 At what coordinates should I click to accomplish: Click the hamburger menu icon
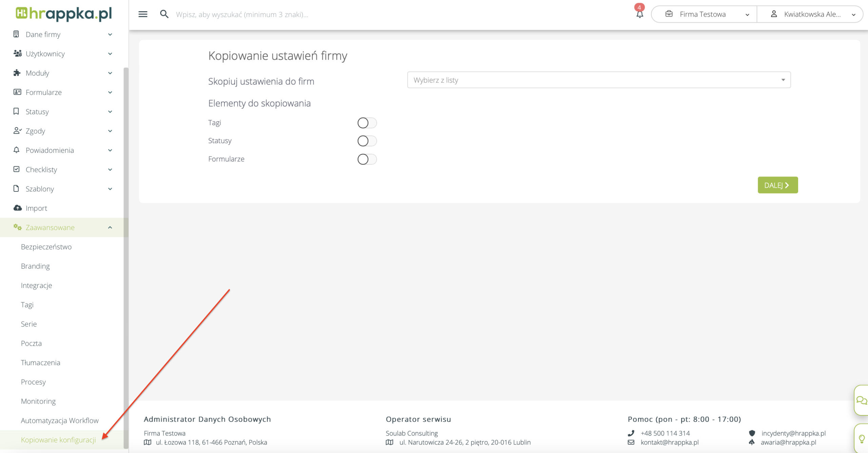tap(143, 14)
